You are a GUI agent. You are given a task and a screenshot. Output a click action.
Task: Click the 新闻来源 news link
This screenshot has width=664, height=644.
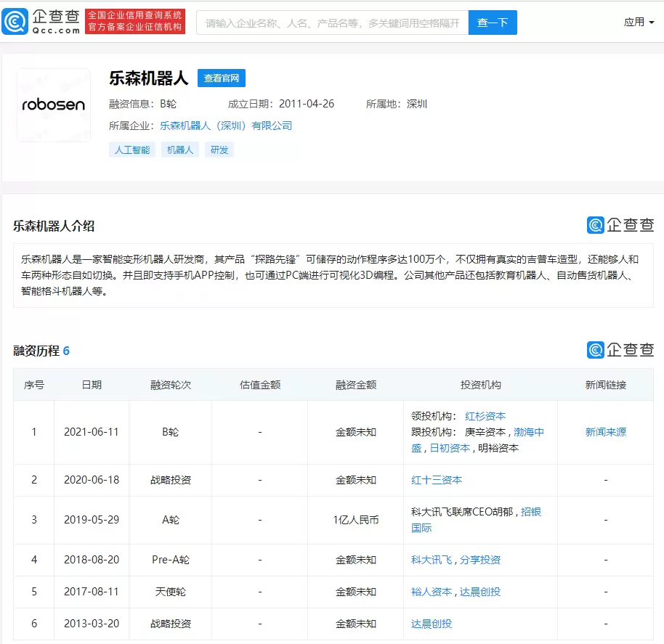point(605,432)
